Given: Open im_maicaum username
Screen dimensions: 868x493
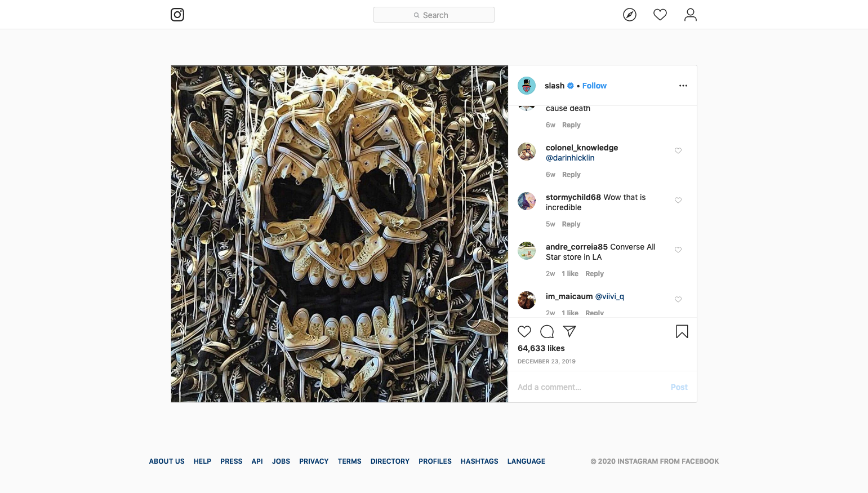Looking at the screenshot, I should point(569,296).
